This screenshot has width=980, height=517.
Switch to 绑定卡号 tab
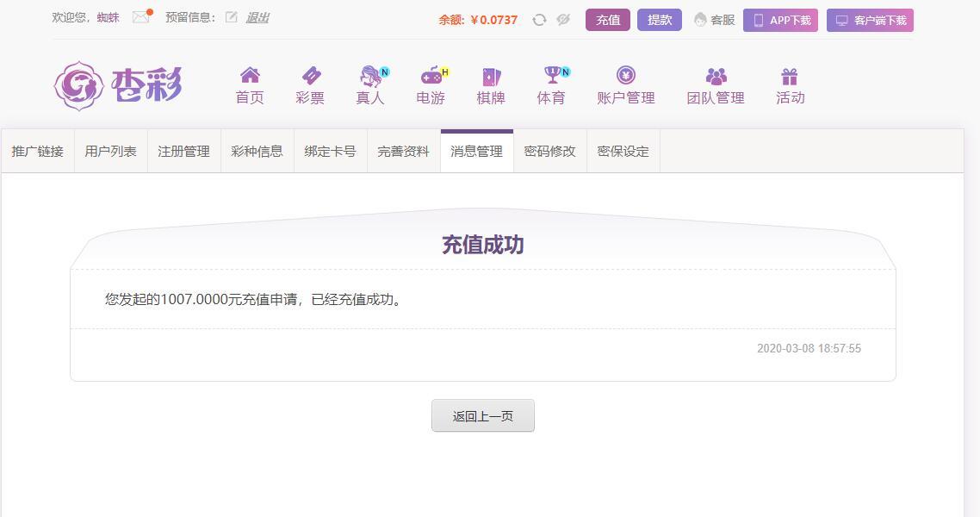(330, 152)
